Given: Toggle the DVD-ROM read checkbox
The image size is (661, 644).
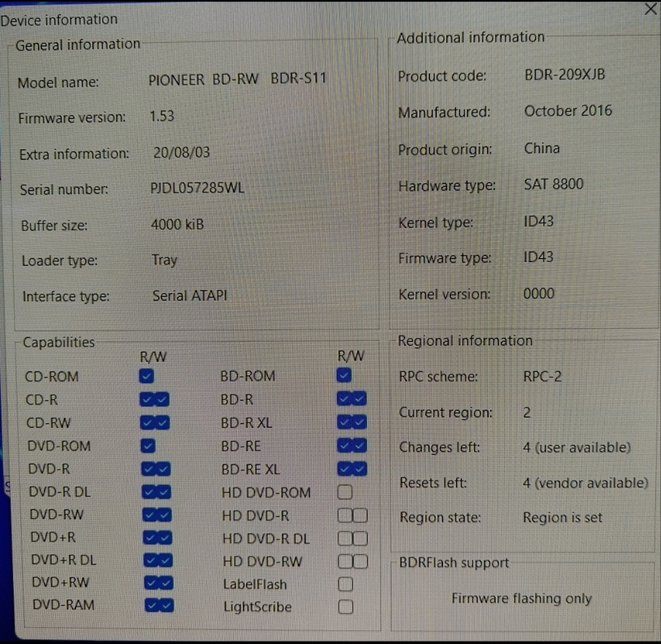Looking at the screenshot, I should click(148, 446).
